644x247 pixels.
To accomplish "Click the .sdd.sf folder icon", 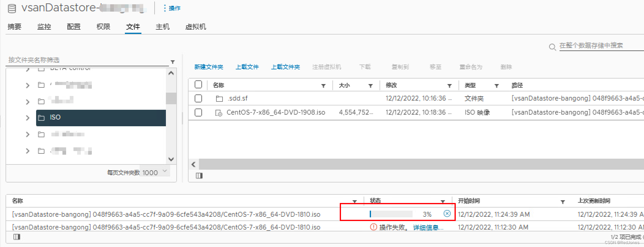I will (219, 99).
